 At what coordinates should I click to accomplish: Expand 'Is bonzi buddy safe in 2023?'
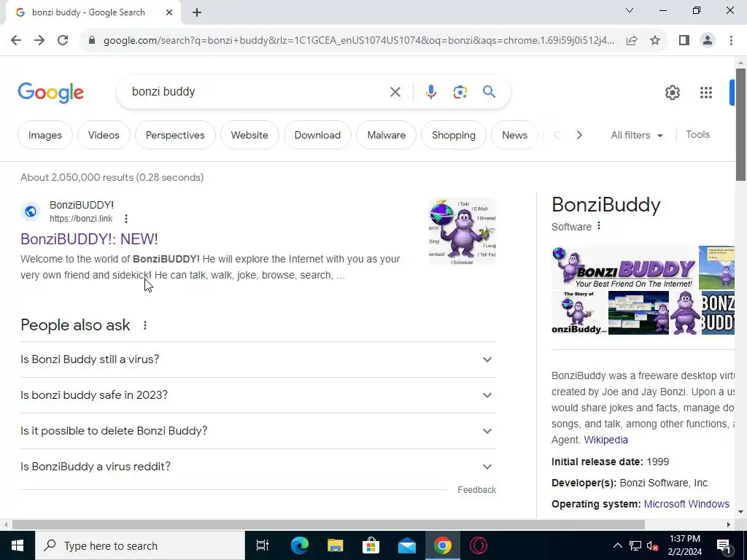pos(258,395)
